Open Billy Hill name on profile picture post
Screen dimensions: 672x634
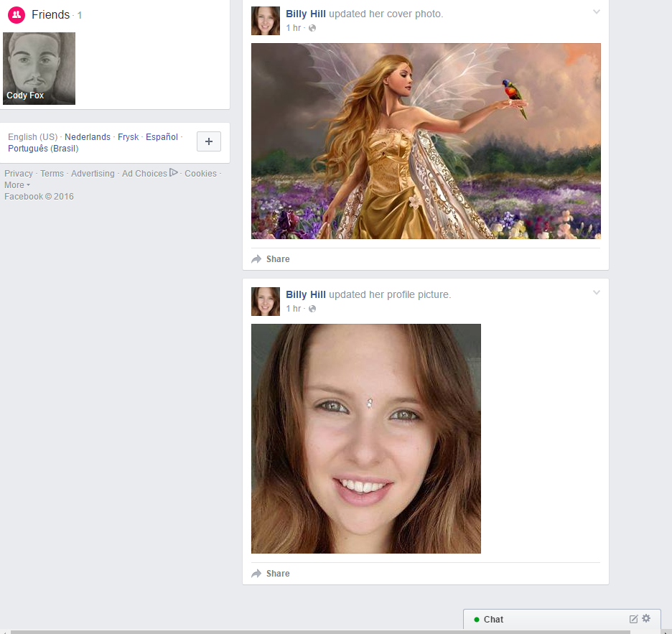(x=306, y=294)
